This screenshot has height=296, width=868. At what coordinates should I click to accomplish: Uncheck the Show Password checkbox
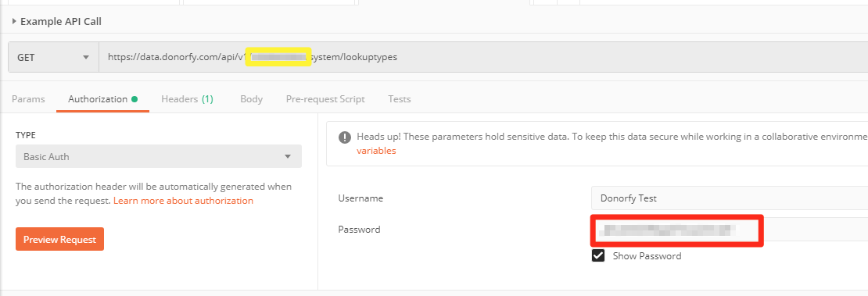(x=598, y=255)
